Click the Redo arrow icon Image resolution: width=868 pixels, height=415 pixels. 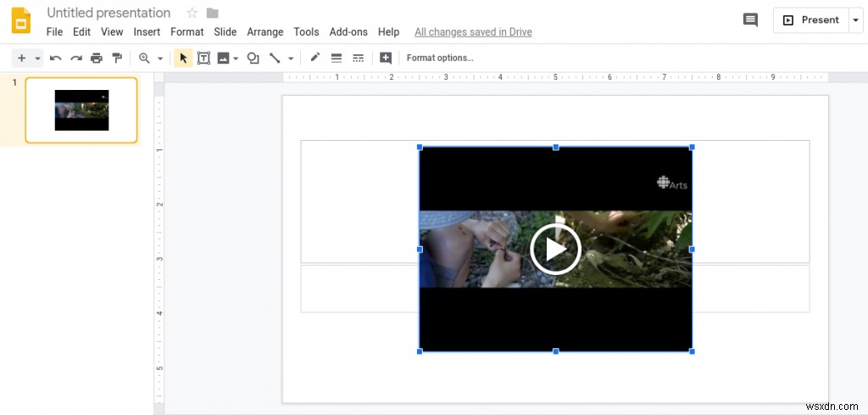coord(76,58)
